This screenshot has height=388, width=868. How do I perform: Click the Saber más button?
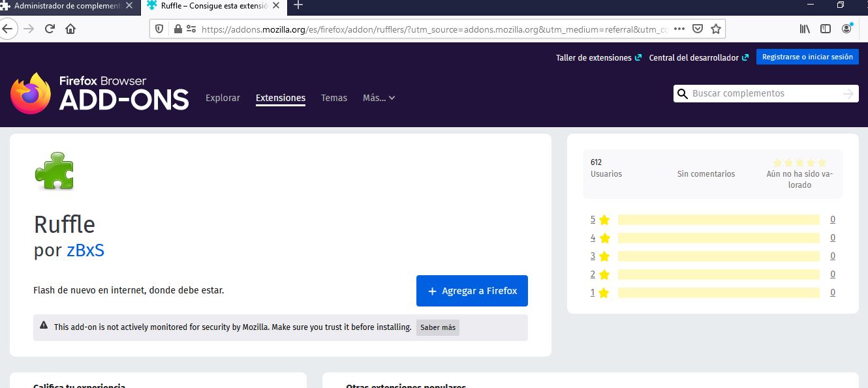[438, 327]
